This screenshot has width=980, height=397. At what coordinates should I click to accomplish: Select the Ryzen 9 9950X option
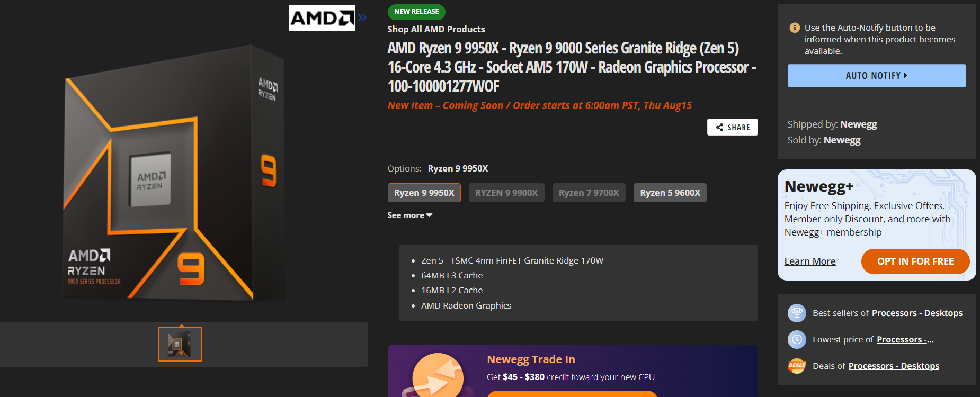pyautogui.click(x=424, y=193)
